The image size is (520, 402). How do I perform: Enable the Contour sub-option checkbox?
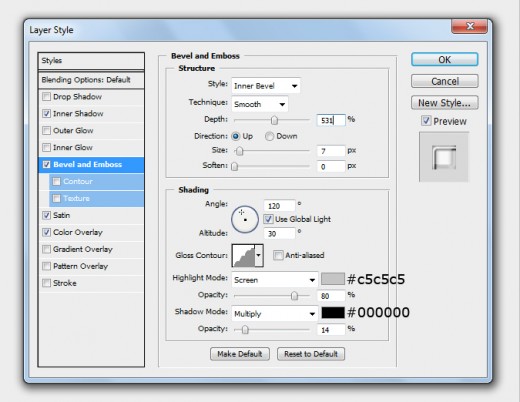click(57, 181)
